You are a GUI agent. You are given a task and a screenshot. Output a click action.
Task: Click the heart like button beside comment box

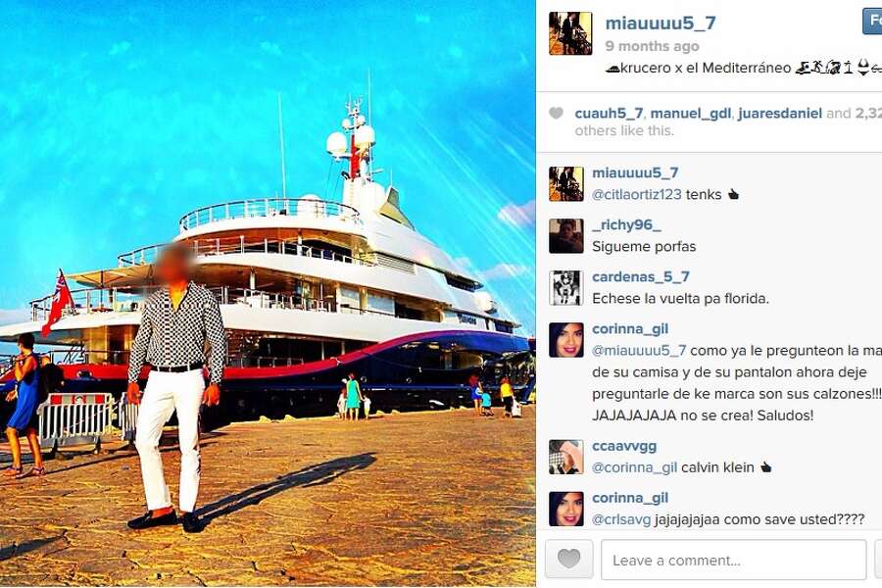[568, 559]
